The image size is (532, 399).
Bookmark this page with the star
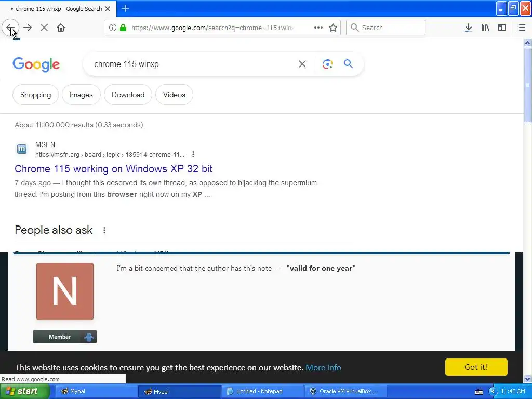click(333, 28)
